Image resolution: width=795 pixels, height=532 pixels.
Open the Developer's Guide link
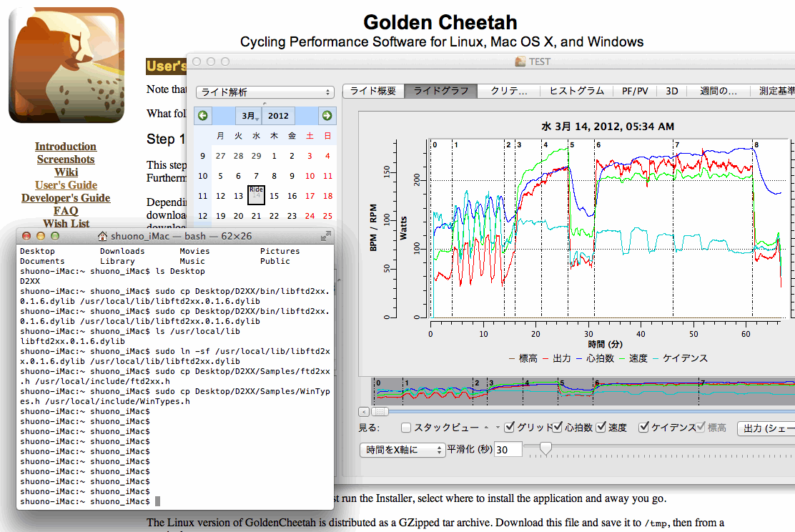coord(66,198)
